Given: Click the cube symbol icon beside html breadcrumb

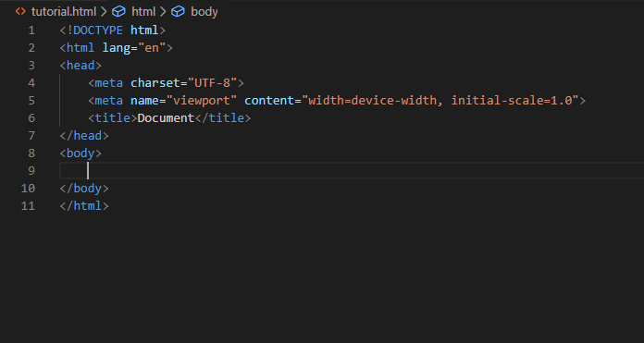Looking at the screenshot, I should (x=118, y=11).
